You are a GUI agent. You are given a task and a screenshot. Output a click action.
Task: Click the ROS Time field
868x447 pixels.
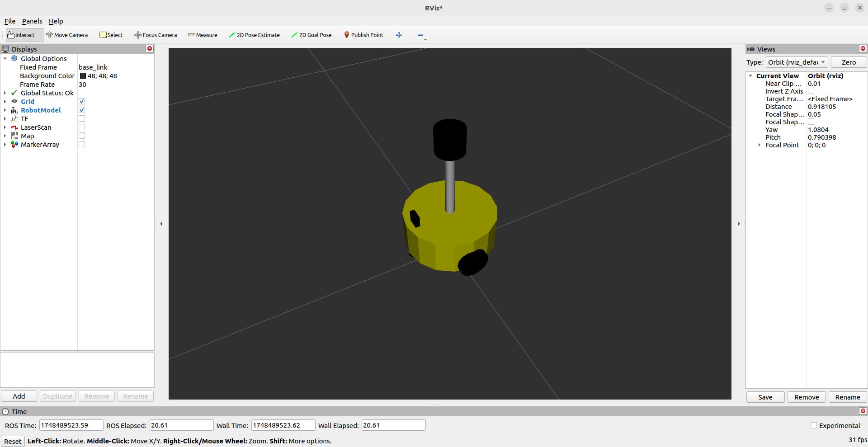pyautogui.click(x=71, y=425)
